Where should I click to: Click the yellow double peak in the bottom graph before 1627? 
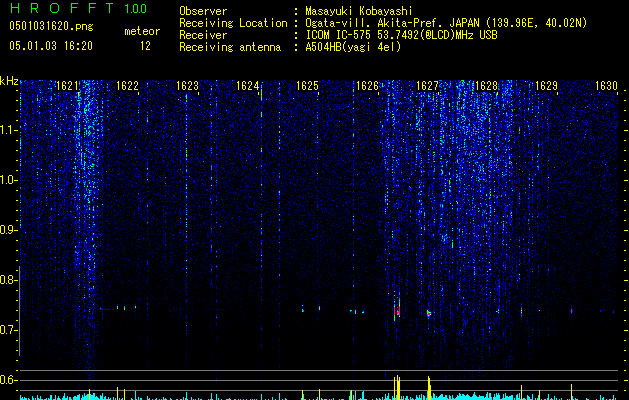click(x=397, y=387)
